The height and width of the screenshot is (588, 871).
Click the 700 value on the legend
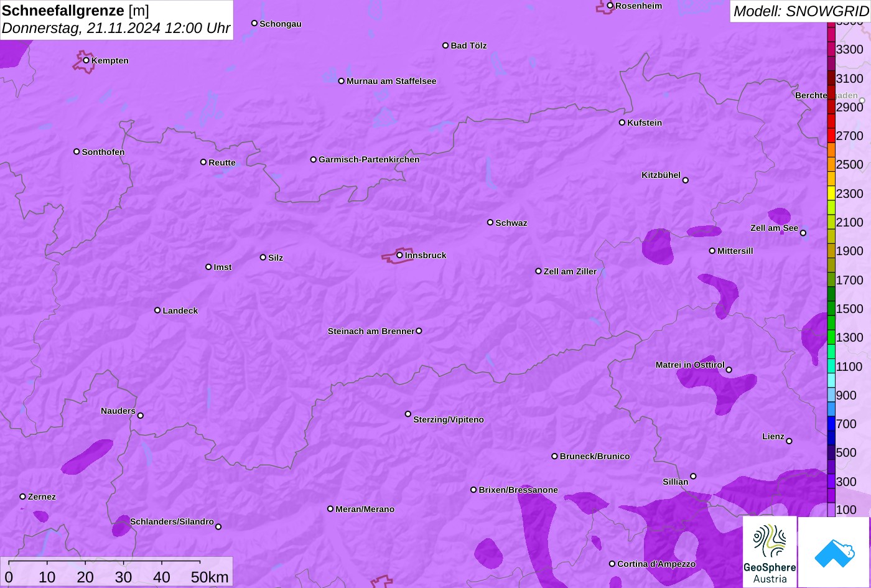click(846, 424)
